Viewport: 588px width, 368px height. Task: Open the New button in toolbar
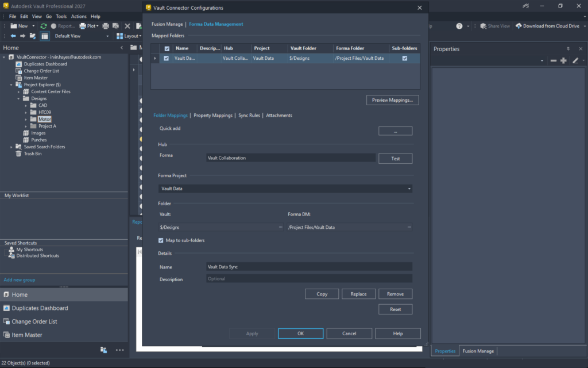click(x=19, y=26)
